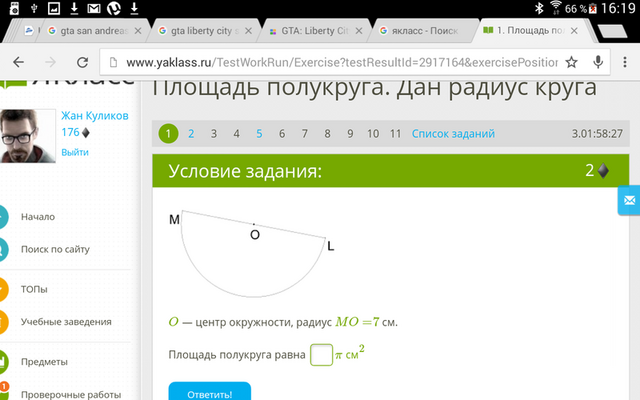Tap the USB connection notification icon
Viewport: 640px width, 400px height.
coord(34,8)
